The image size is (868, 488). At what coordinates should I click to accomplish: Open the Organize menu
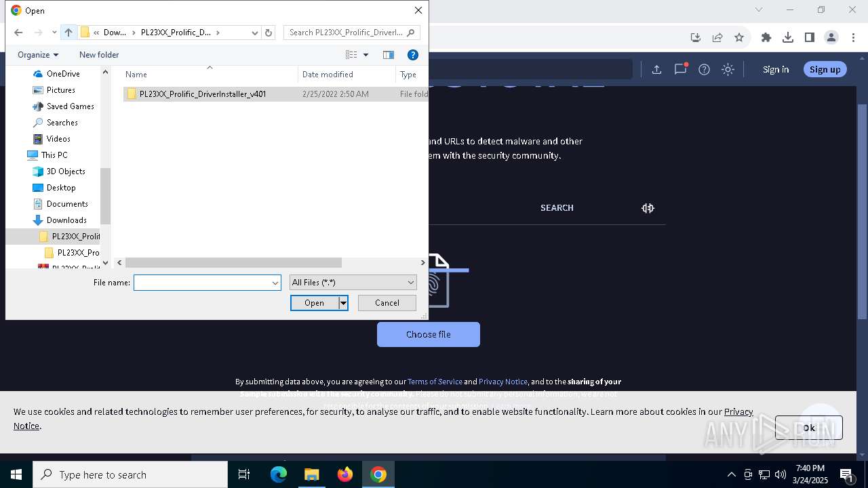(38, 55)
